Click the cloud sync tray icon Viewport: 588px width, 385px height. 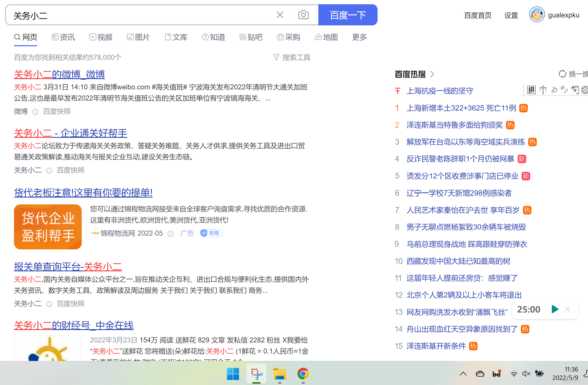tap(480, 374)
